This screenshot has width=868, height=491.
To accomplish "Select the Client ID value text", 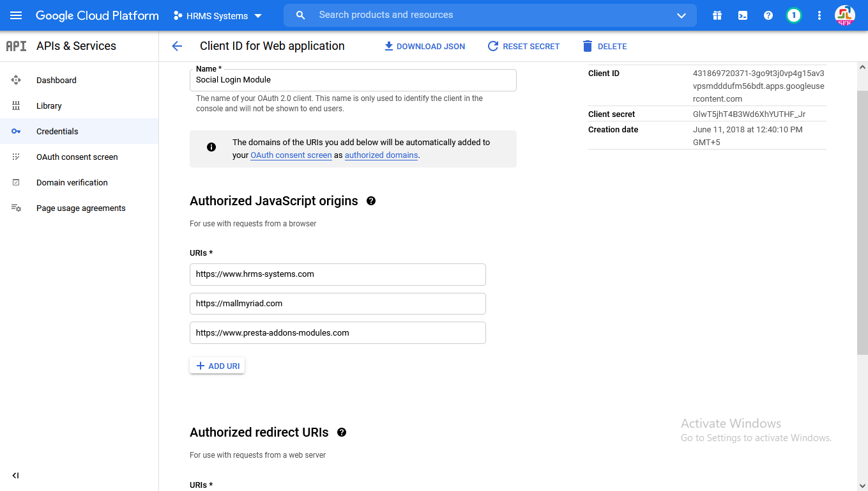I will 759,86.
